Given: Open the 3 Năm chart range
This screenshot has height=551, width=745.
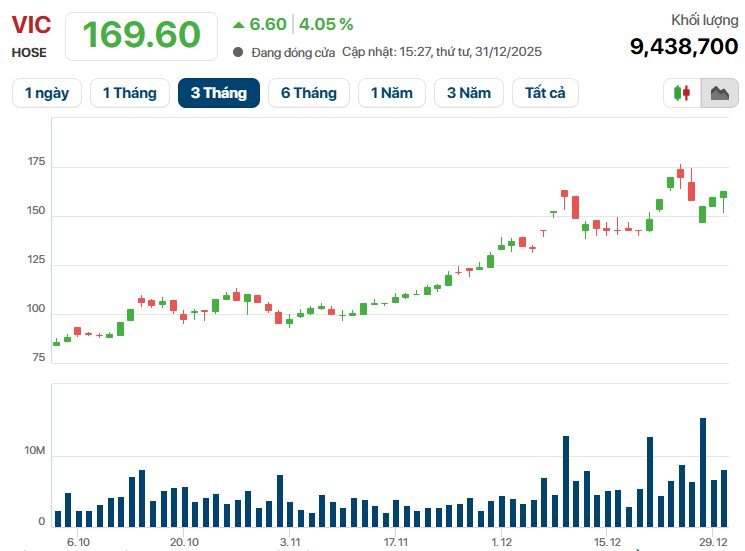Looking at the screenshot, I should (x=468, y=93).
